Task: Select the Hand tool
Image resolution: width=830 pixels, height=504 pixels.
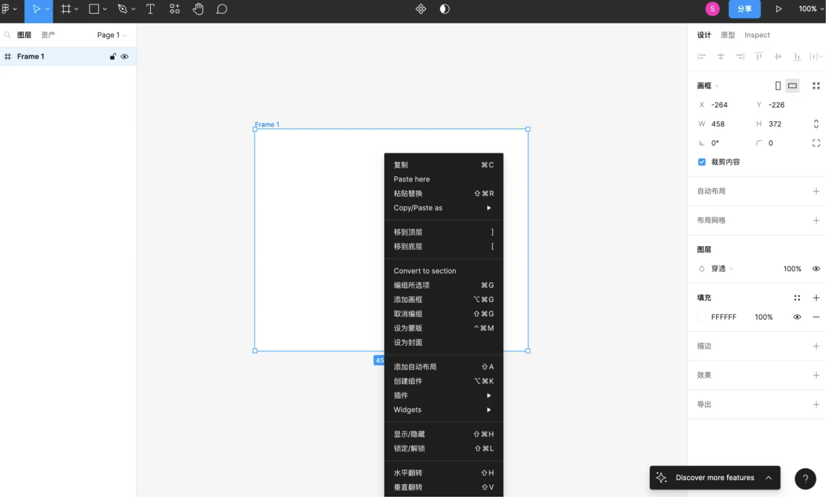Action: pyautogui.click(x=198, y=9)
